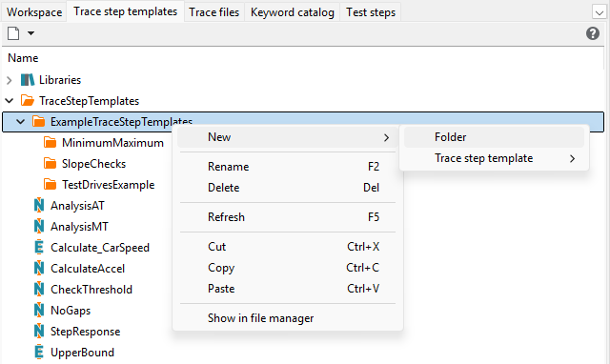
Task: Expand the Libraries tree node
Action: click(10, 80)
